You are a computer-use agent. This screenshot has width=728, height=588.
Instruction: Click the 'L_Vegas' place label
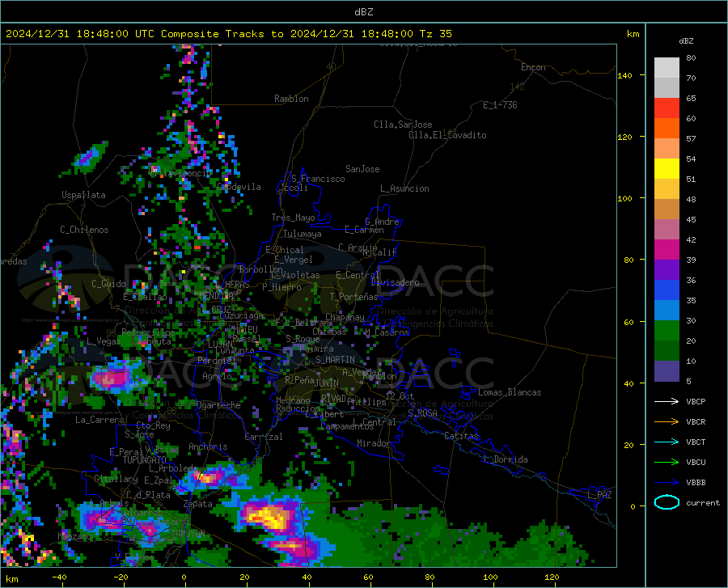104,341
